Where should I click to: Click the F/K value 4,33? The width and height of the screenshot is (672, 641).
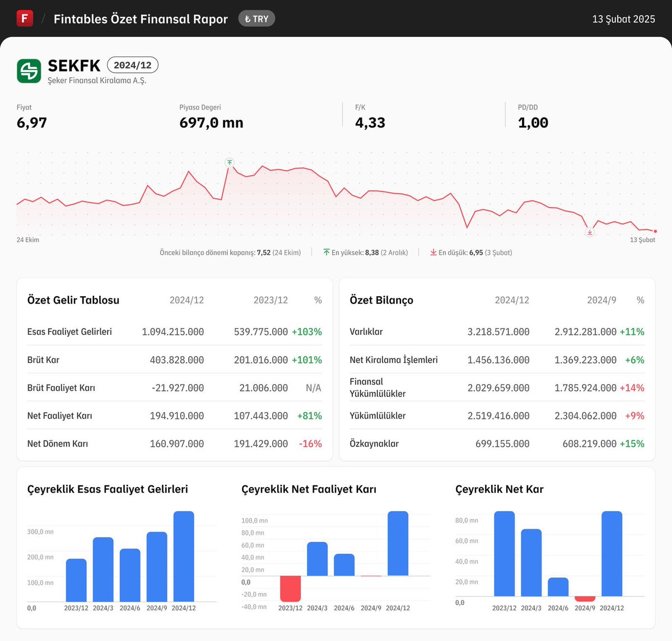370,123
